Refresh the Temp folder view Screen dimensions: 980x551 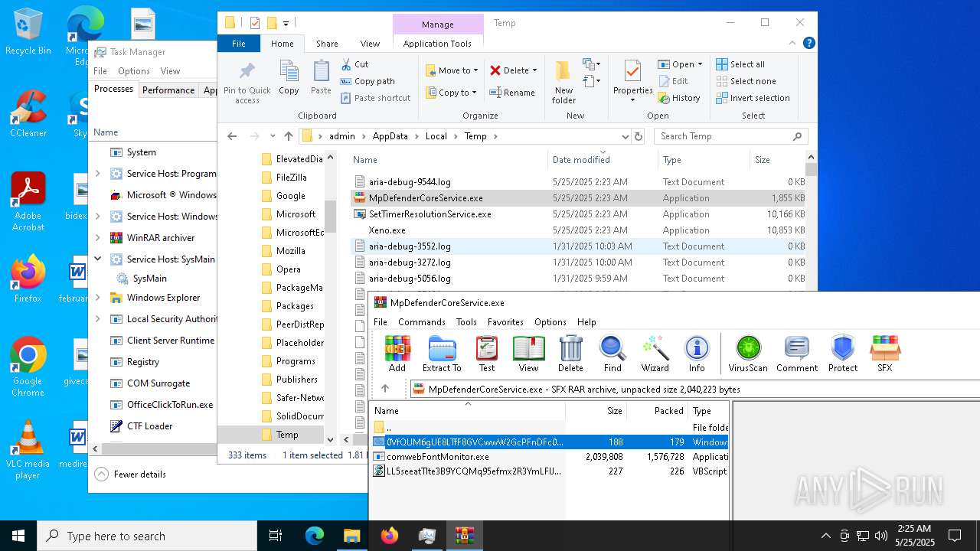click(638, 136)
